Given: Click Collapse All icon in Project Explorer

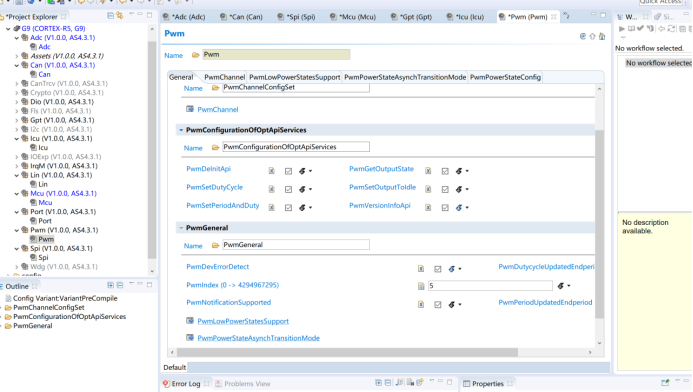Looking at the screenshot, I should (x=110, y=16).
